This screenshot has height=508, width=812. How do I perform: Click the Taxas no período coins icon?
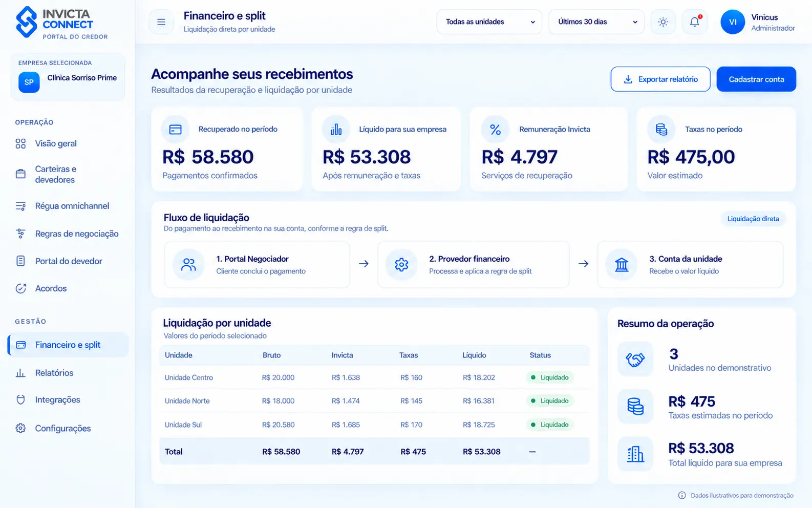tap(661, 130)
